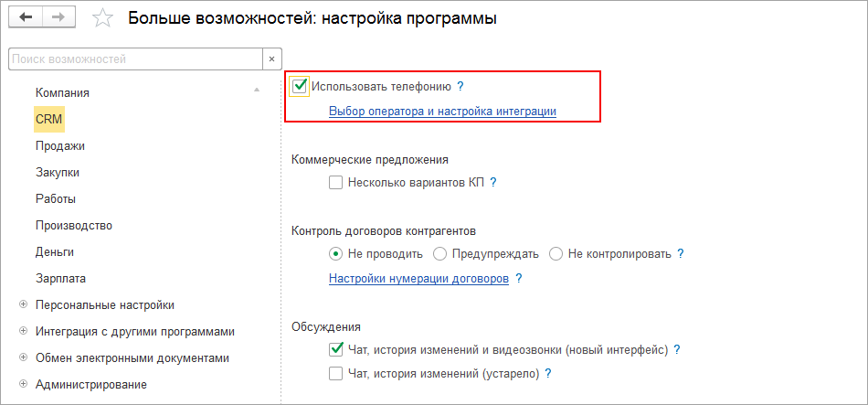Select the Предупреждать radio option
The image size is (868, 405).
pos(440,253)
